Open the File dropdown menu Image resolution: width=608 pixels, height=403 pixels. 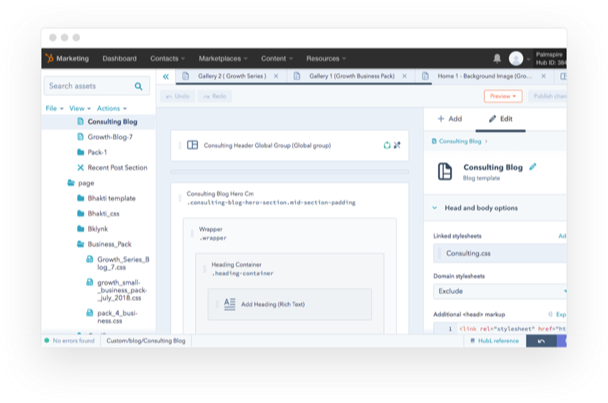54,108
